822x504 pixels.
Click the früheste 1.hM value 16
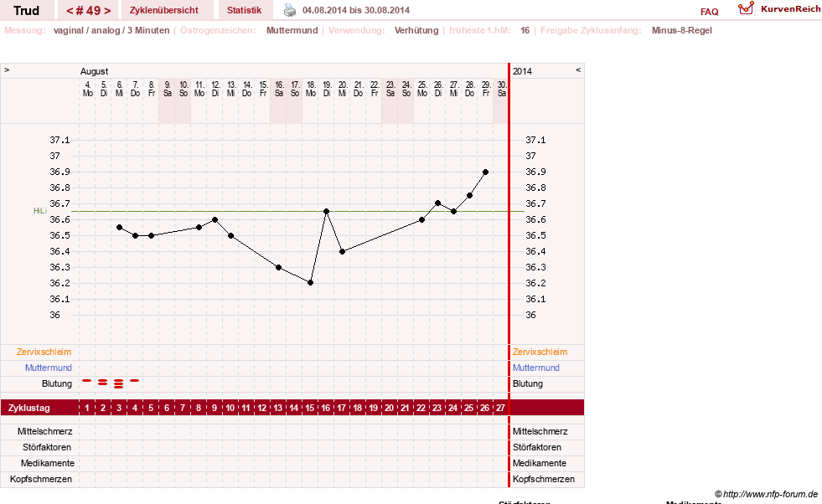[x=525, y=30]
